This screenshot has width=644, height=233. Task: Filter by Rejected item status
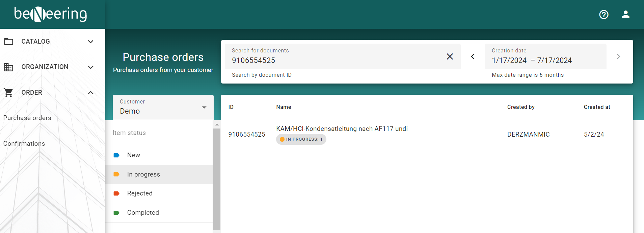(140, 193)
